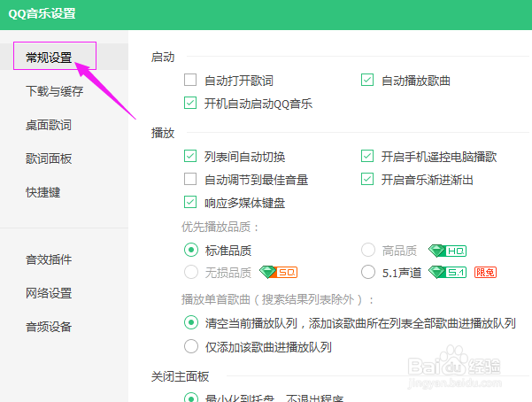532x402 pixels.
Task: Open the 桌面歌词 settings section
Action: pos(49,125)
